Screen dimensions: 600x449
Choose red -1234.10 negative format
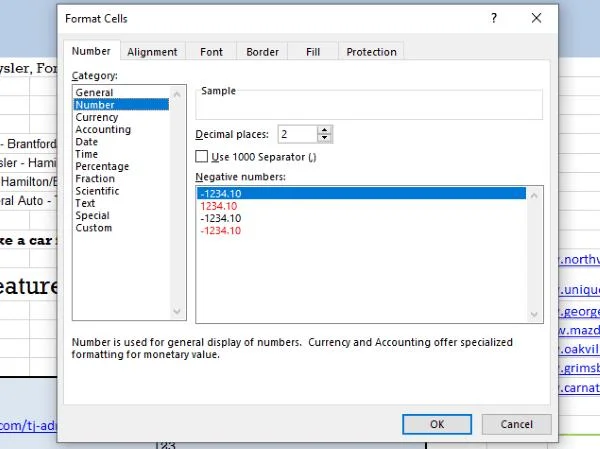coord(223,230)
